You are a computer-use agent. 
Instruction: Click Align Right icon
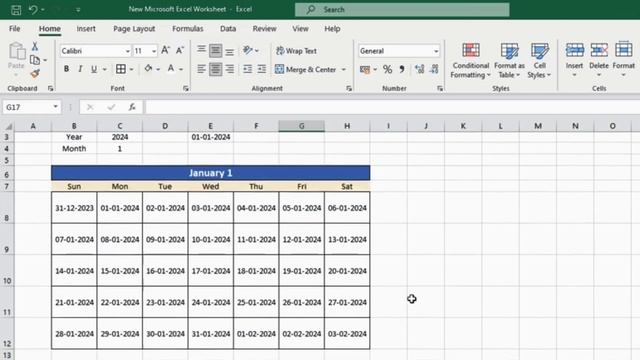click(230, 69)
